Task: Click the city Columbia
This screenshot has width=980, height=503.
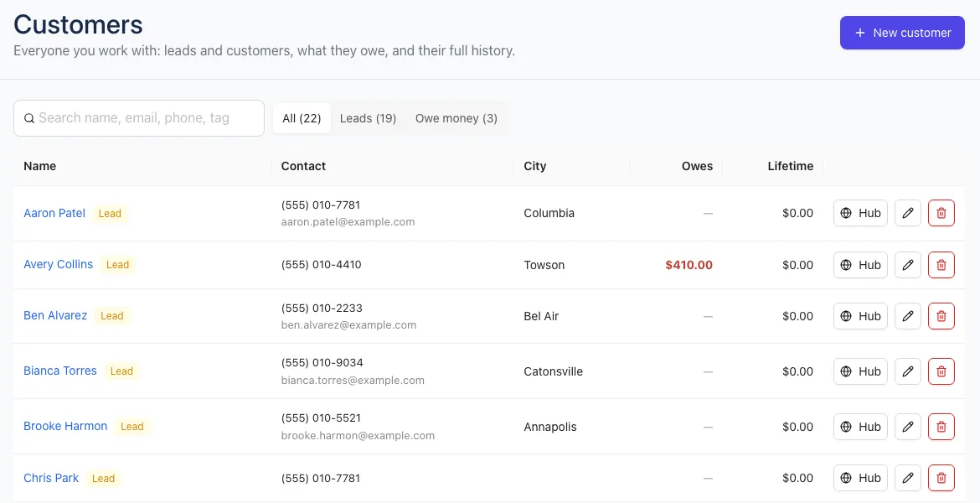Action: click(549, 213)
